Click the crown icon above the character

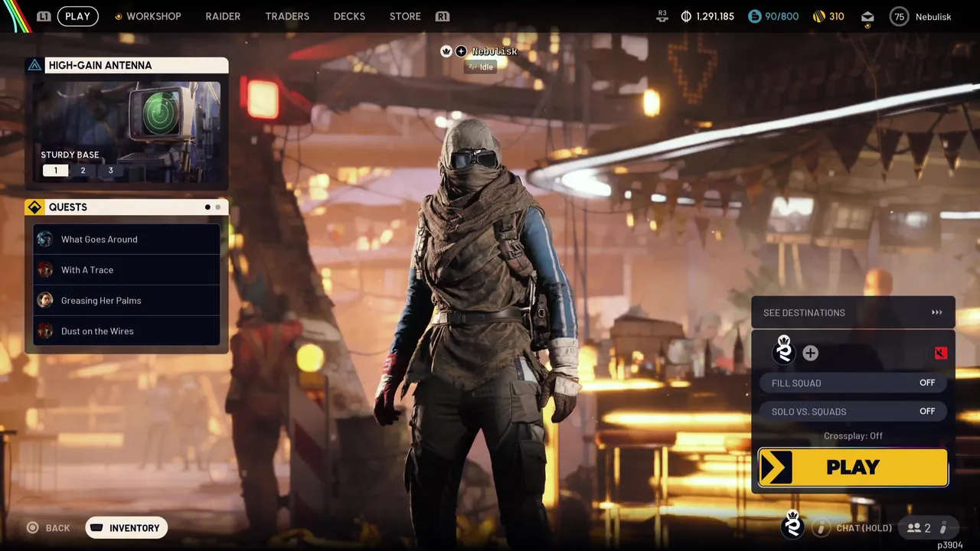tap(446, 51)
